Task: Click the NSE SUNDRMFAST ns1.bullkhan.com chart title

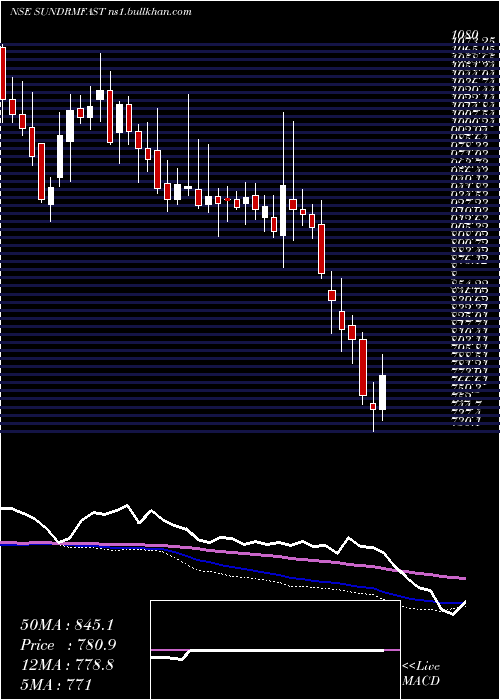Action: (x=100, y=12)
